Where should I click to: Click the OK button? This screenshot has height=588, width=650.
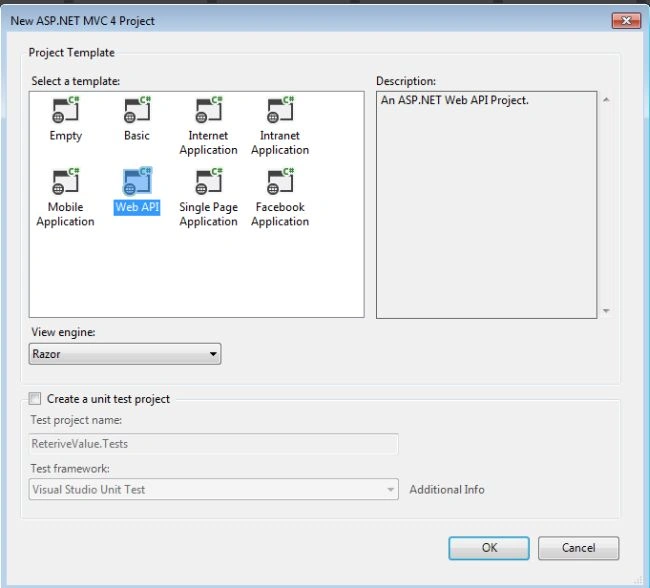pyautogui.click(x=489, y=548)
